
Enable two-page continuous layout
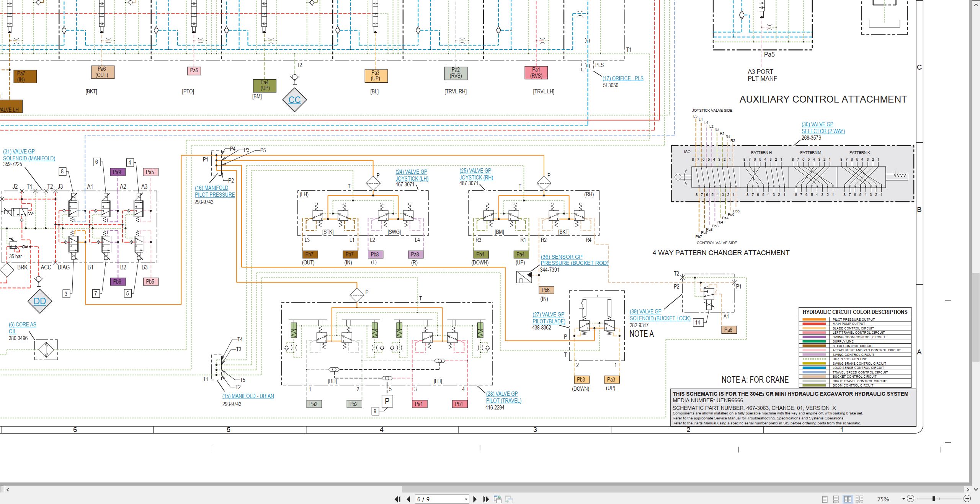tap(859, 499)
